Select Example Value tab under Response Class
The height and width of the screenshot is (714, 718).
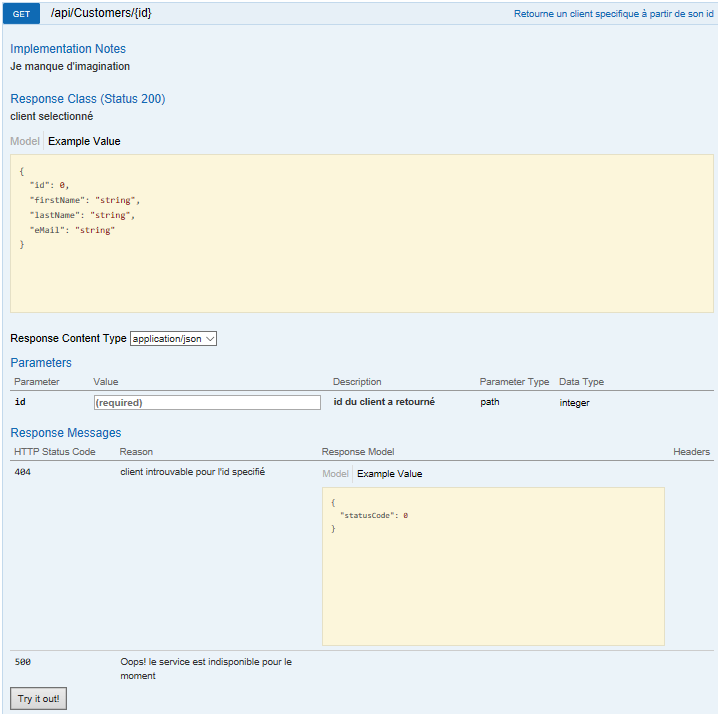point(84,141)
